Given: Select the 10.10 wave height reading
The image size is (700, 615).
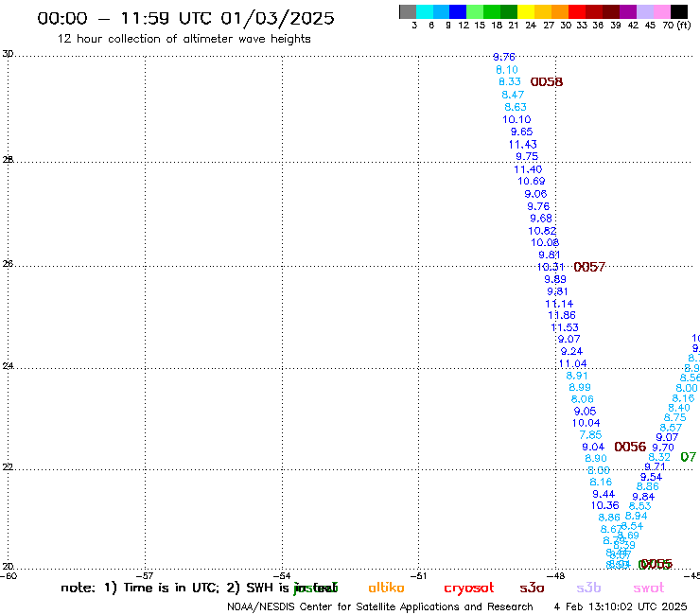Looking at the screenshot, I should tap(516, 120).
